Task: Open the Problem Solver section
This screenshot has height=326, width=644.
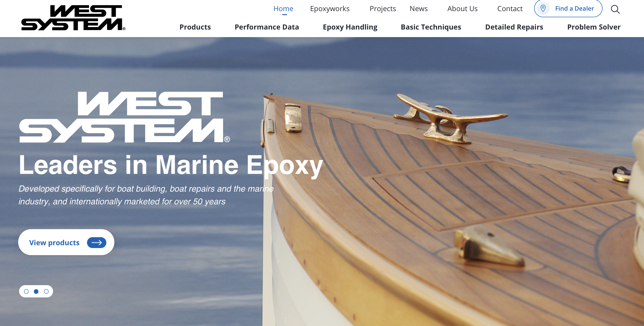Action: click(x=594, y=27)
